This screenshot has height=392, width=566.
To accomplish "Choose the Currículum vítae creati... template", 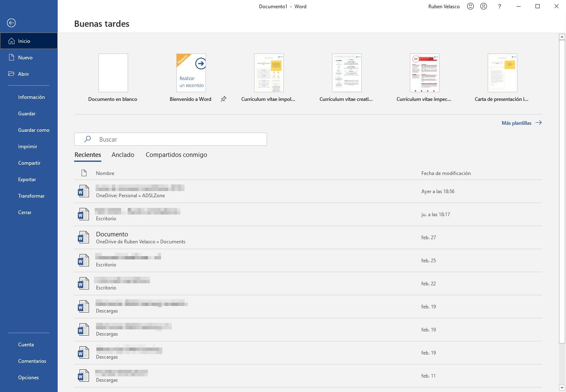I will pos(346,78).
